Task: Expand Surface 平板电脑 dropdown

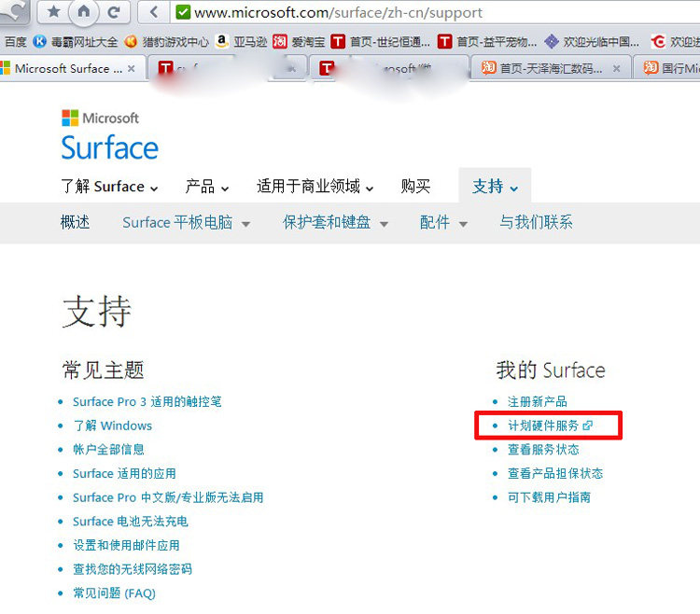Action: (x=186, y=222)
